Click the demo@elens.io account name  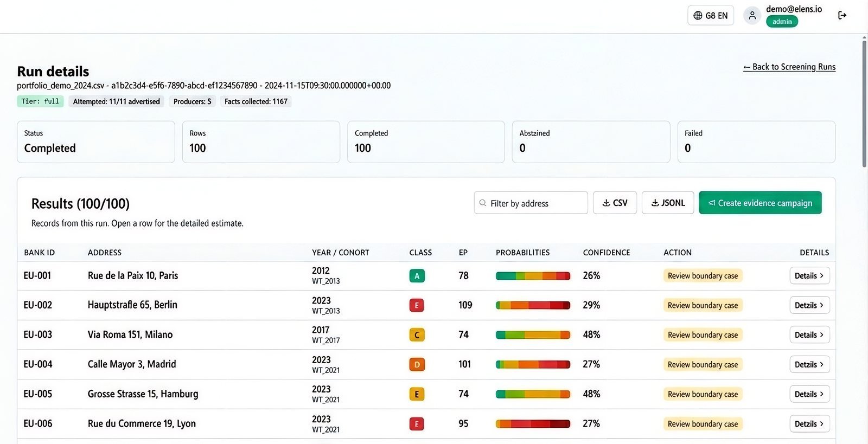[794, 9]
